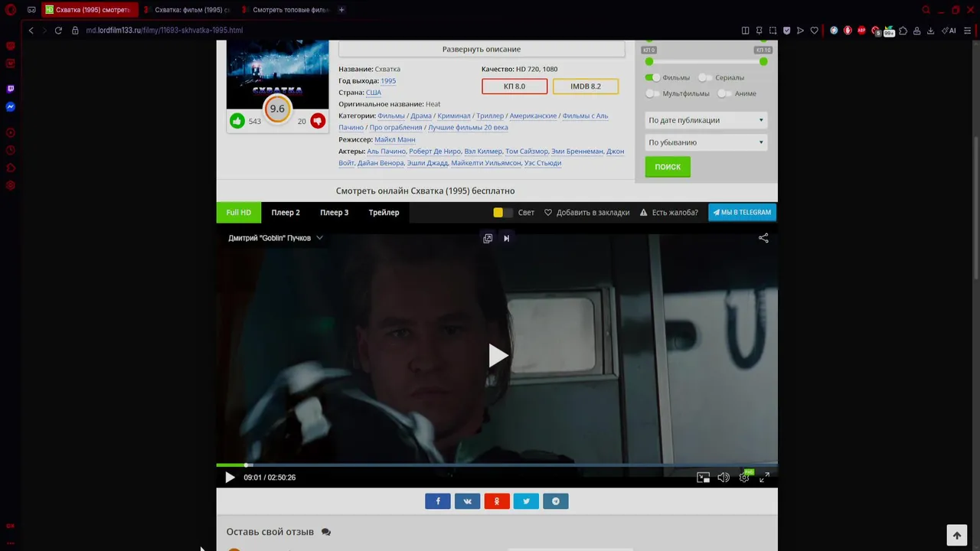The image size is (980, 551).
Task: Click the КП rating range slider handle on left
Action: [649, 61]
